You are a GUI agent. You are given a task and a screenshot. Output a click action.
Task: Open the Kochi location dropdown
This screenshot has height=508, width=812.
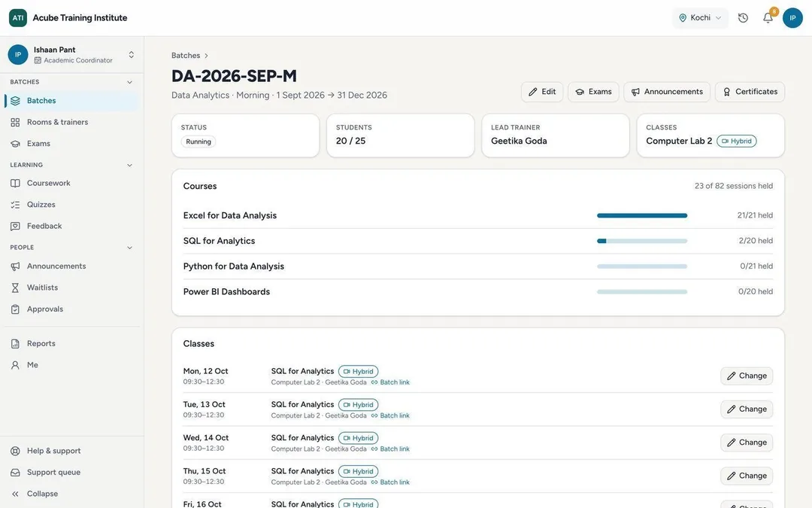point(700,17)
